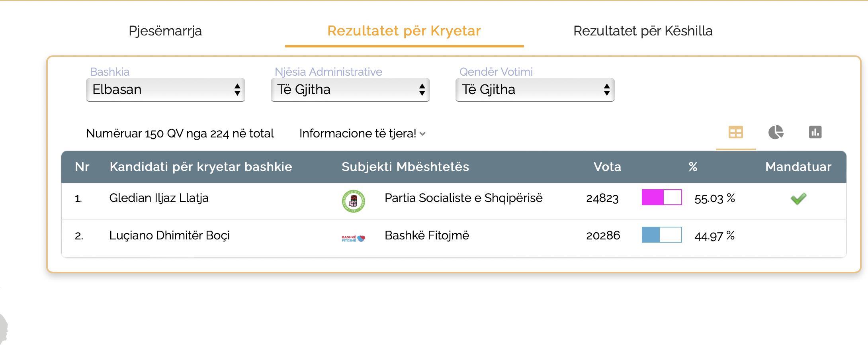Click candidate Luçiano Dhimitër Boçi
This screenshot has width=868, height=345.
click(170, 235)
